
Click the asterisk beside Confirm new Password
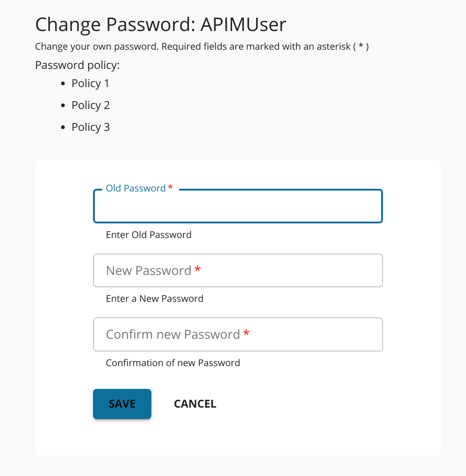(x=246, y=334)
